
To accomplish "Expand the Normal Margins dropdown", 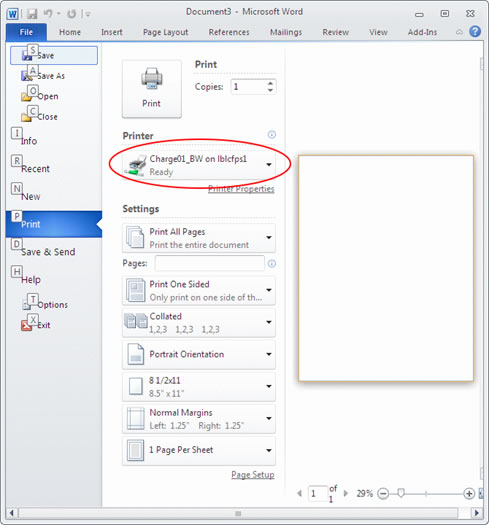I will (199, 419).
